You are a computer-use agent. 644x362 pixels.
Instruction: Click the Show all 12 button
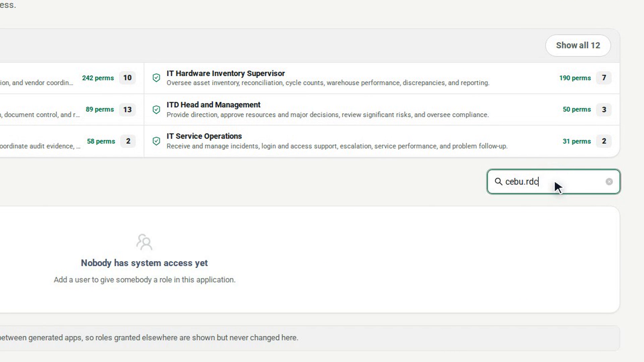click(578, 45)
